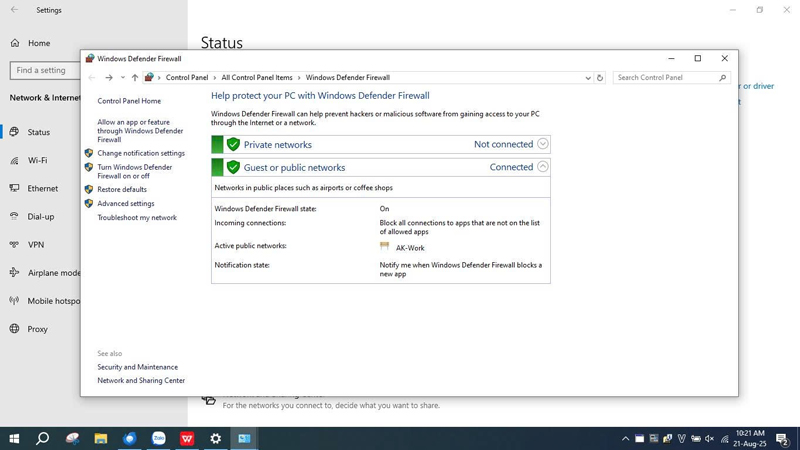Click the VPN icon in the Settings sidebar
This screenshot has width=800, height=450.
tap(14, 244)
